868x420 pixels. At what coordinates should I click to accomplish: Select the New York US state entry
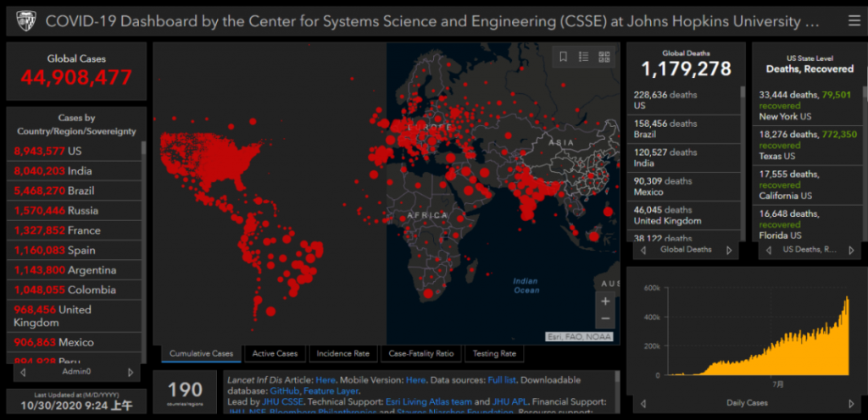tap(807, 106)
